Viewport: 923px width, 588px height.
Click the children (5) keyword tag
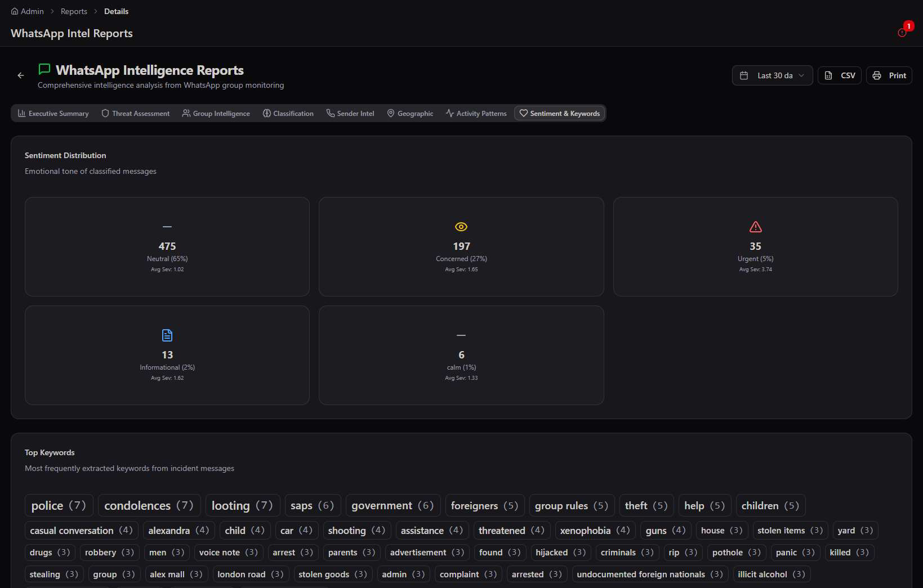(x=770, y=505)
